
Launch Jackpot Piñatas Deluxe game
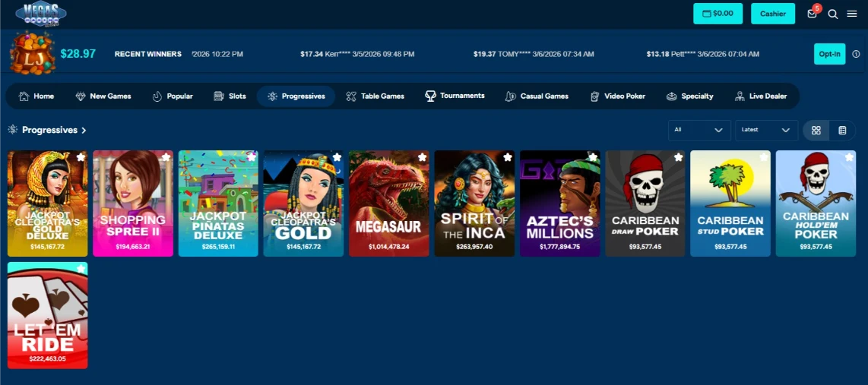click(218, 204)
